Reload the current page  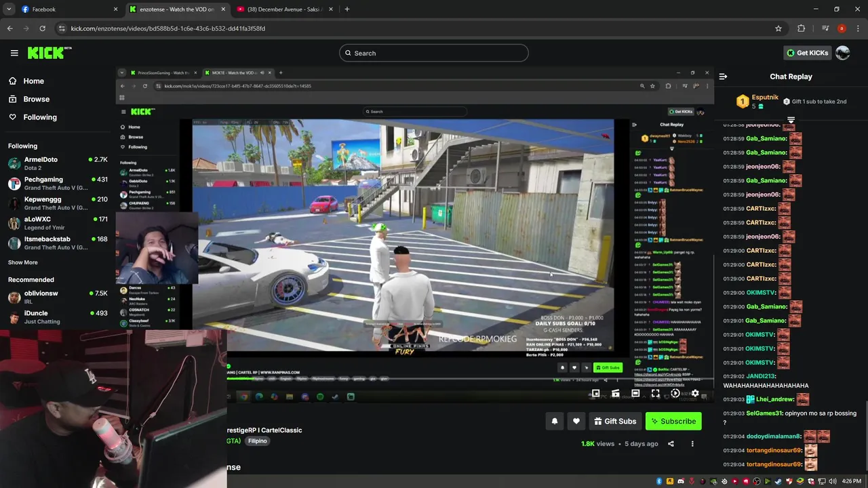click(x=42, y=28)
